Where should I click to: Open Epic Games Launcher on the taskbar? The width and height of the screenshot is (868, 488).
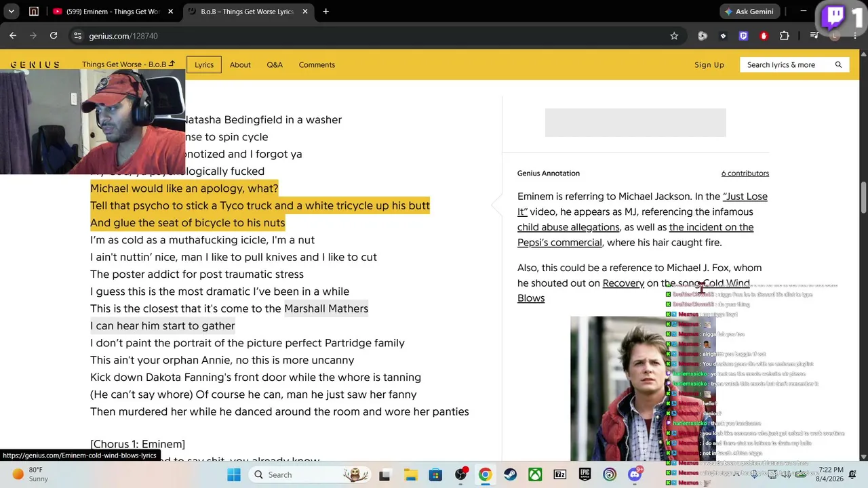click(585, 474)
